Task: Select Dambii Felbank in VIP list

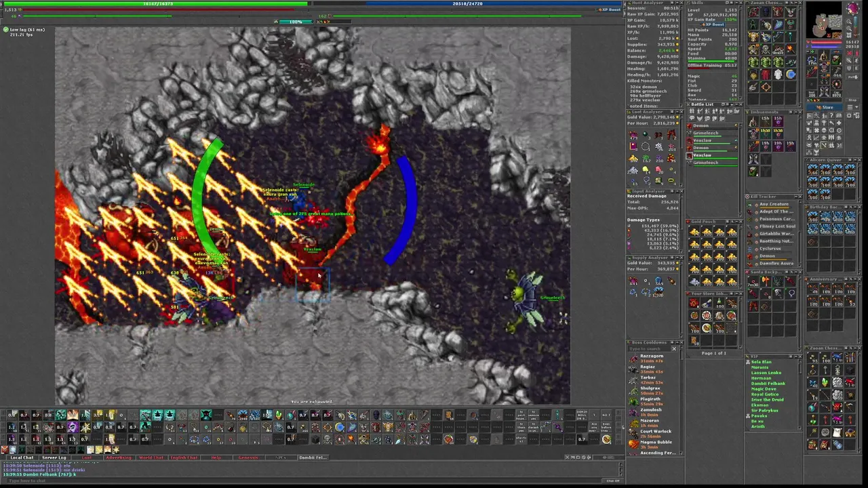Action: tap(768, 384)
